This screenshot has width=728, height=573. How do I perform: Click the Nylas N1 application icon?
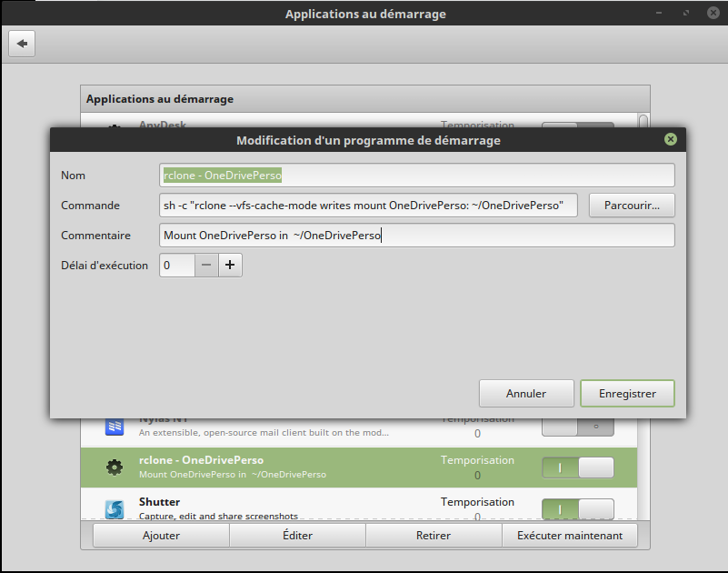[114, 427]
